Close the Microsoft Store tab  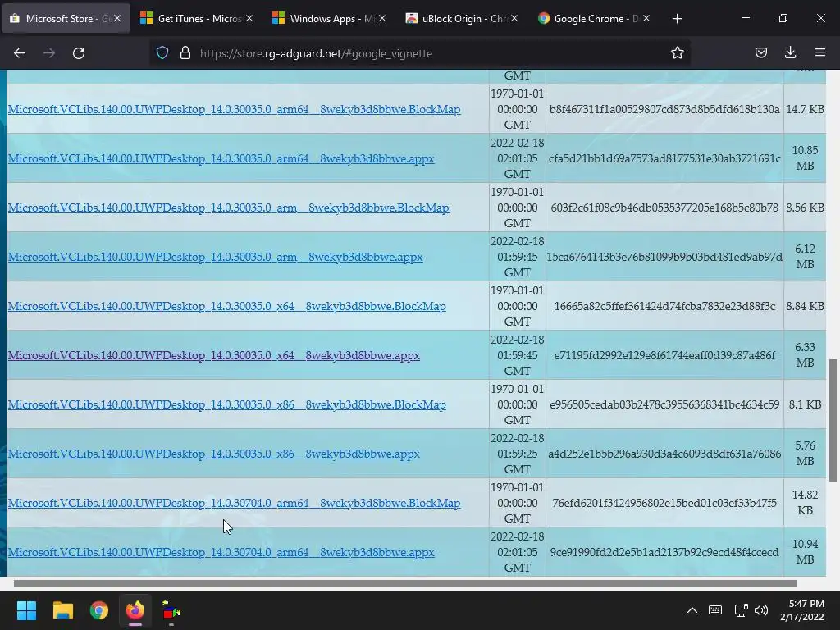(x=117, y=18)
